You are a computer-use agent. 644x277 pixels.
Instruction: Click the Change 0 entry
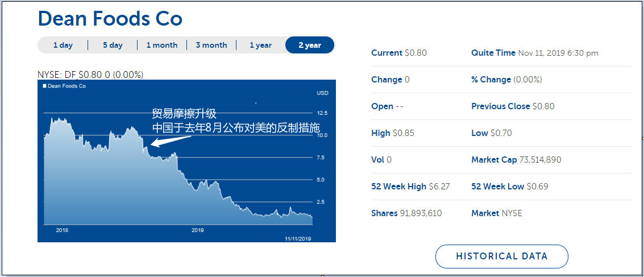click(390, 80)
